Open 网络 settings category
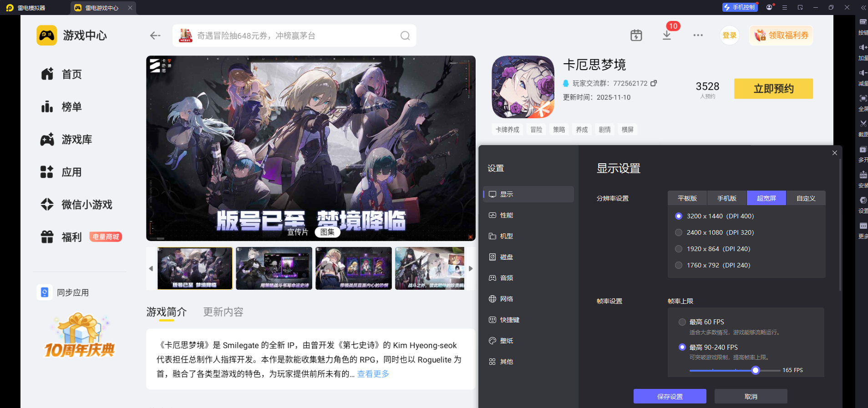Image resolution: width=868 pixels, height=408 pixels. (x=528, y=299)
